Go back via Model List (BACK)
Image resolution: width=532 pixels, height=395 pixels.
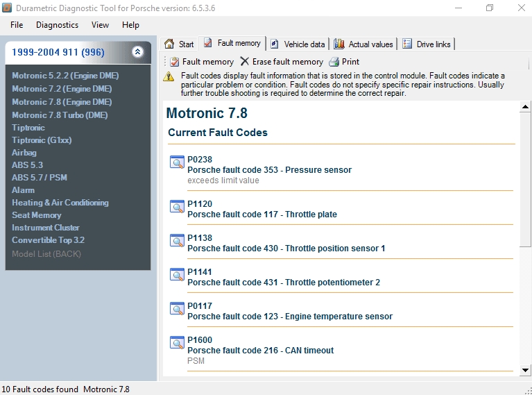tap(46, 253)
